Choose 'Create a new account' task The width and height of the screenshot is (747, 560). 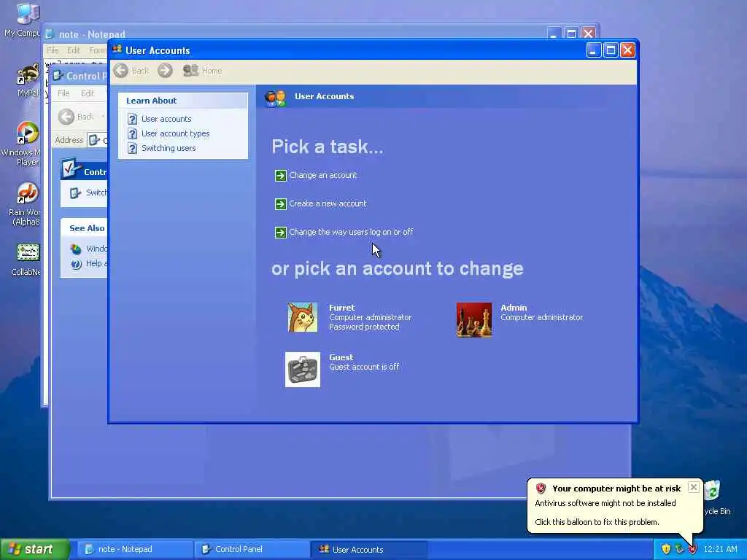(x=328, y=204)
